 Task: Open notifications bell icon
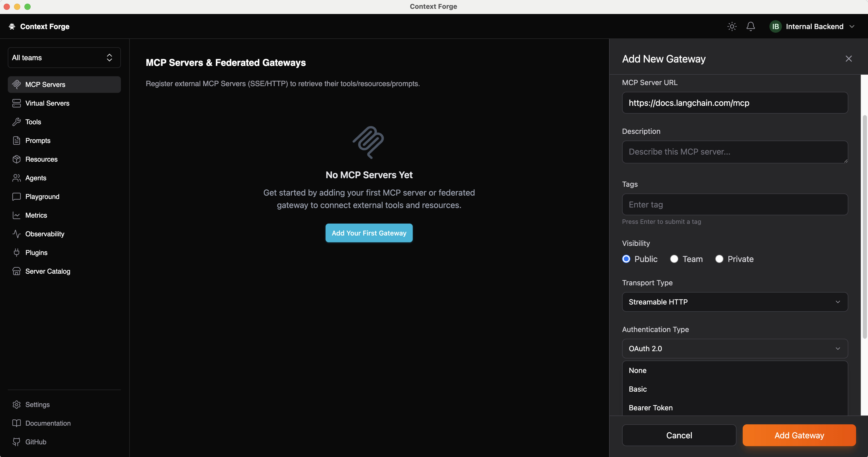750,26
